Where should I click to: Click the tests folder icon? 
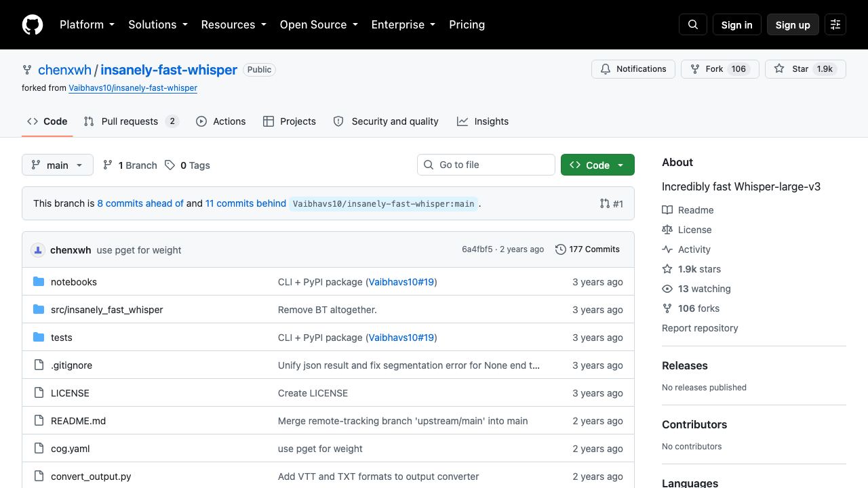[x=39, y=338]
